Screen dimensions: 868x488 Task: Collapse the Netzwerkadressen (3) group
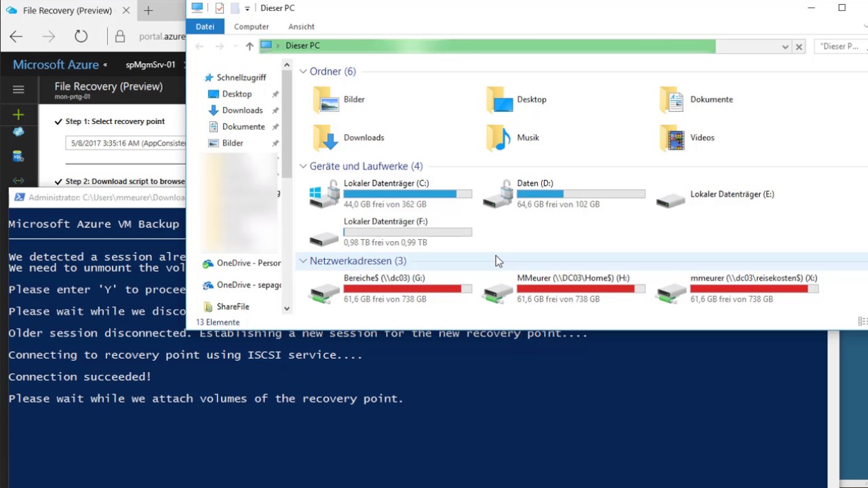click(x=303, y=261)
